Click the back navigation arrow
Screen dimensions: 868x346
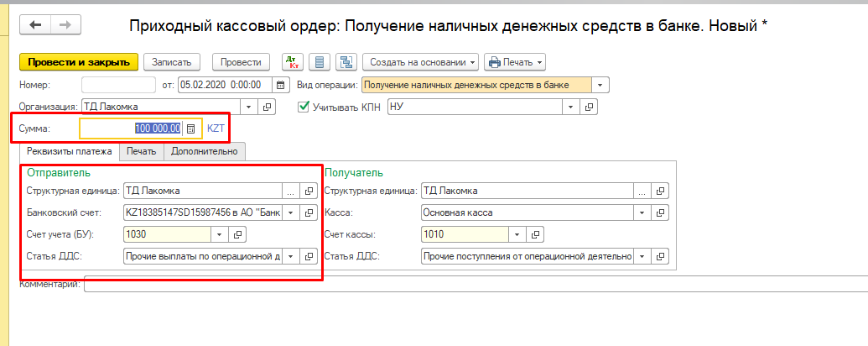[x=35, y=25]
